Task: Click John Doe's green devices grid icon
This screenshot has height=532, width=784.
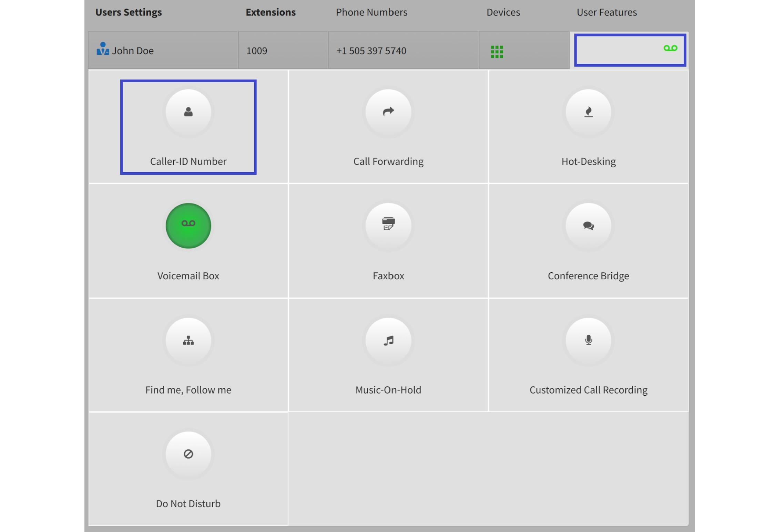Action: (x=497, y=52)
